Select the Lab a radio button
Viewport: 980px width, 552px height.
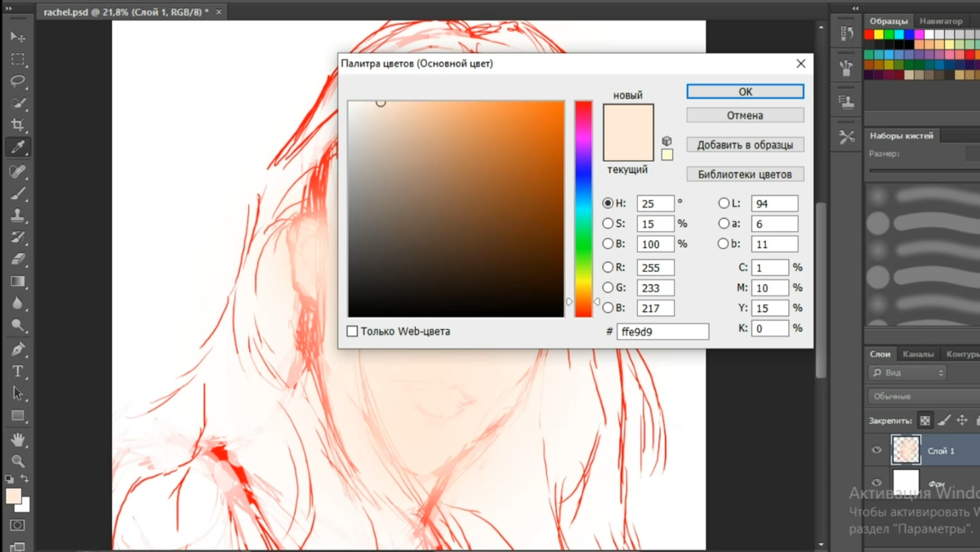click(x=724, y=223)
